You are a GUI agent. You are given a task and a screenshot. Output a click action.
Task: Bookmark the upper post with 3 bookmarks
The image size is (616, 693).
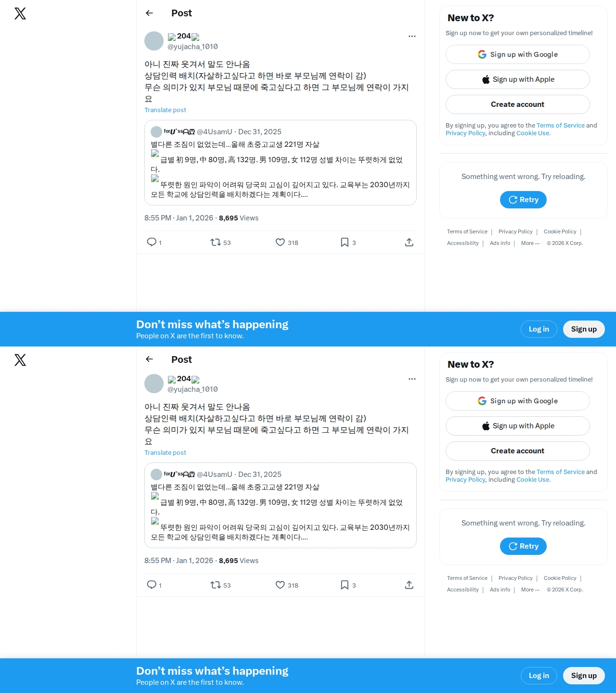345,242
